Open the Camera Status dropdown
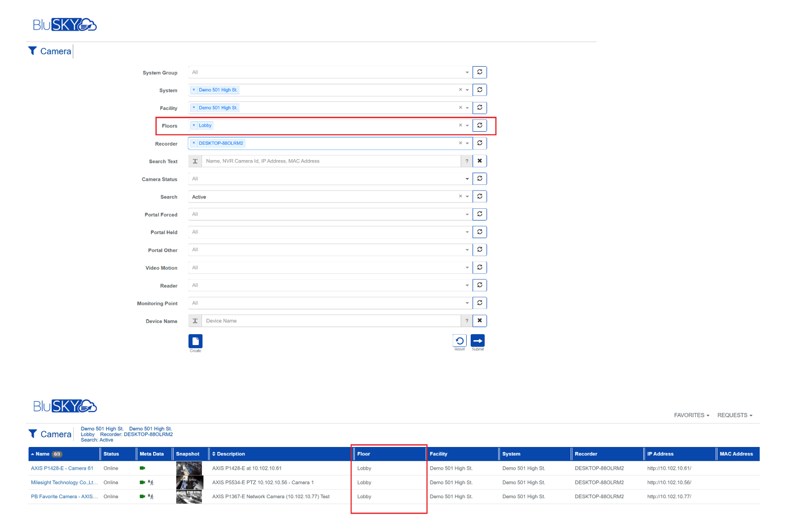 tap(467, 178)
